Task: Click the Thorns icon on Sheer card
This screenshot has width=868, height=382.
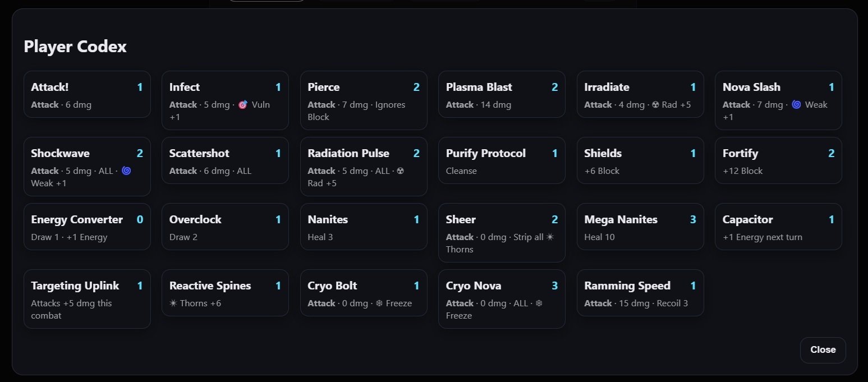Action: [x=550, y=237]
